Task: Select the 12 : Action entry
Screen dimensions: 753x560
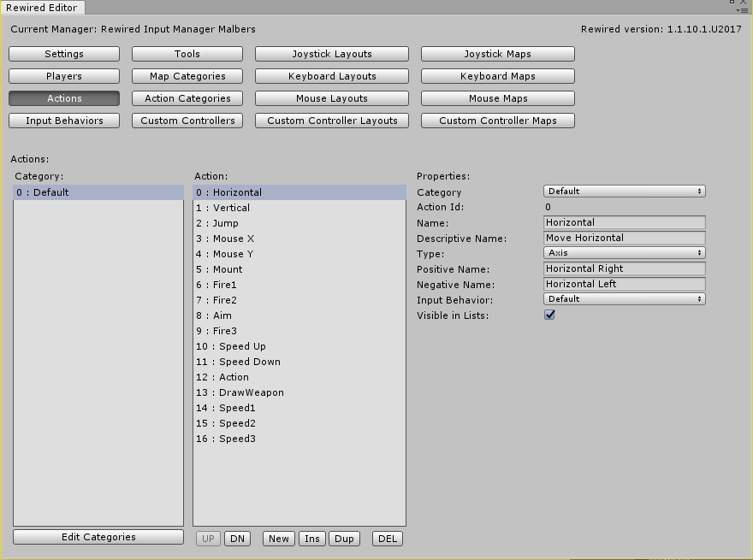Action: 299,377
